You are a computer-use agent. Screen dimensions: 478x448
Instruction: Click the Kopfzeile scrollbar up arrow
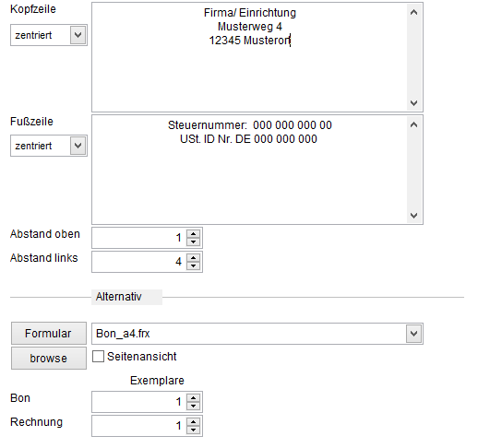pos(414,12)
